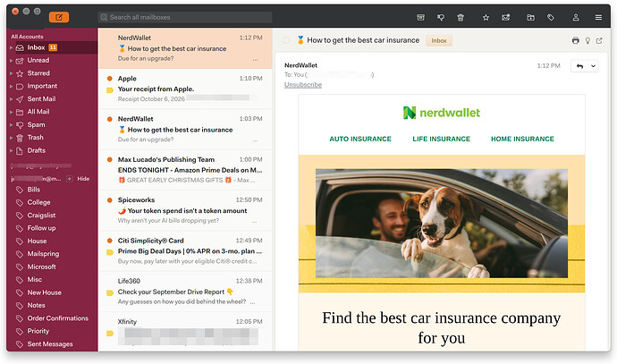Expand the Unread folder arrow
The width and height of the screenshot is (617, 364).
(11, 61)
